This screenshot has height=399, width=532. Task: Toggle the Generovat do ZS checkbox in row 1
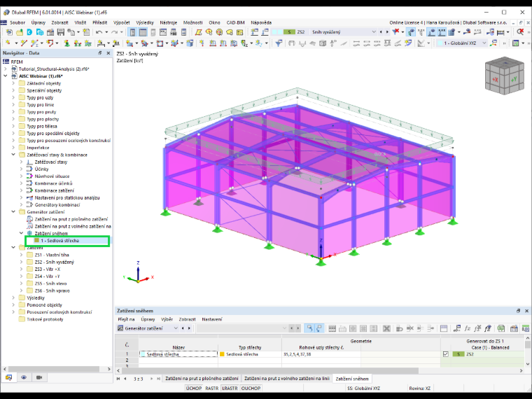tap(446, 354)
